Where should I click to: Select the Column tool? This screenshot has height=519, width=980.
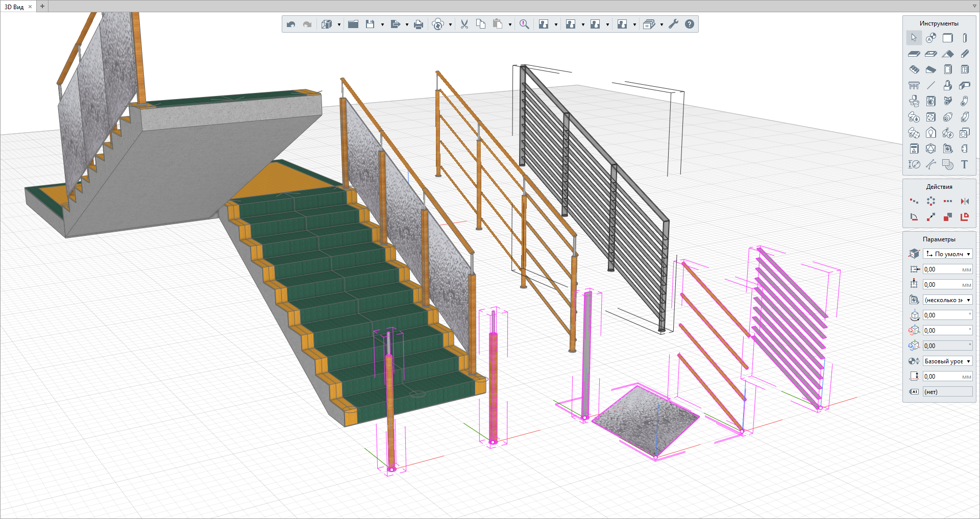[965, 38]
